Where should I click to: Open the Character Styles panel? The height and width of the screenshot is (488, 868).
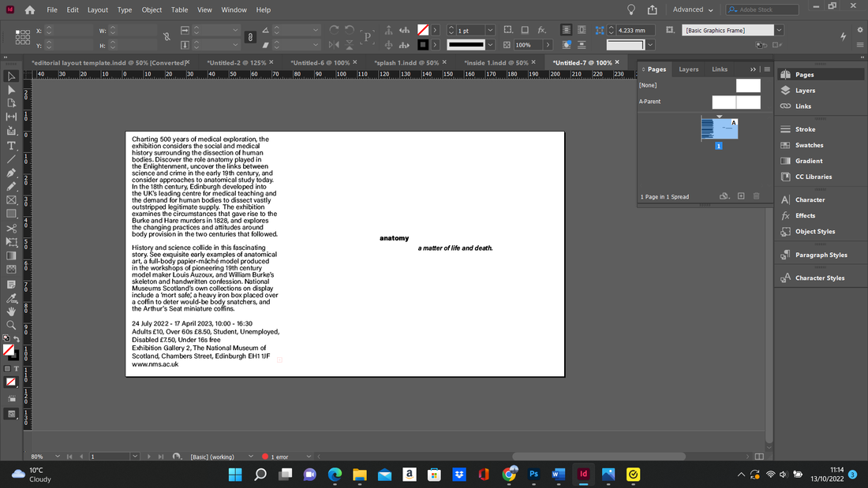pos(819,278)
